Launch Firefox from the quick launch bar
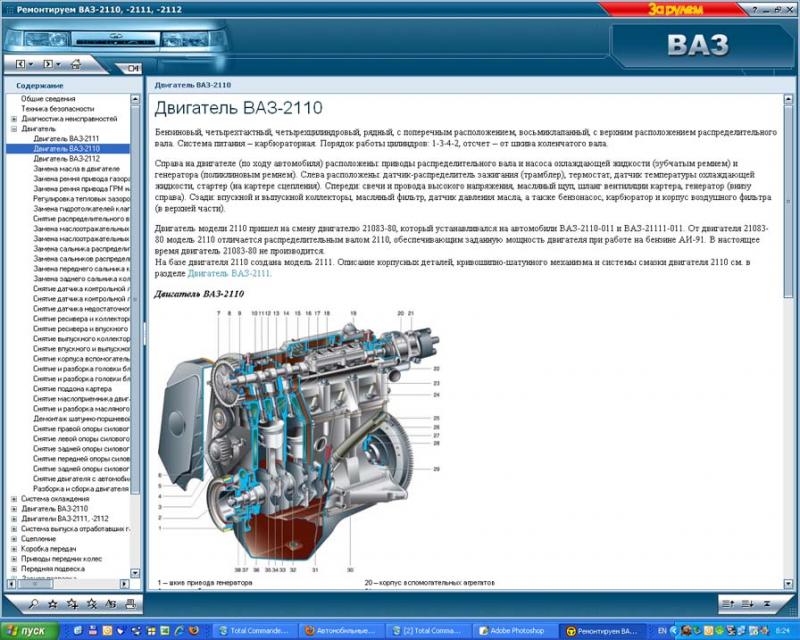 [193, 631]
